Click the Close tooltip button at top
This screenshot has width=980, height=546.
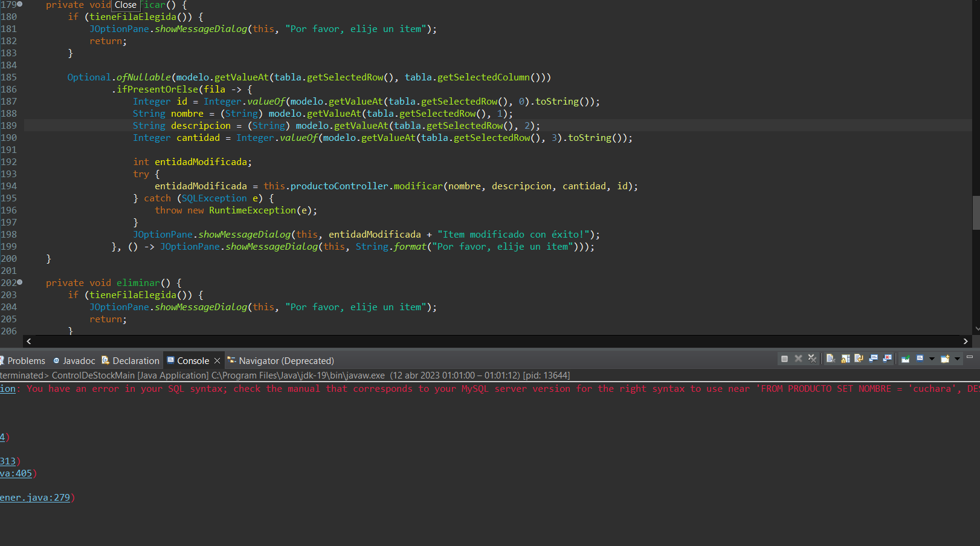pos(125,5)
